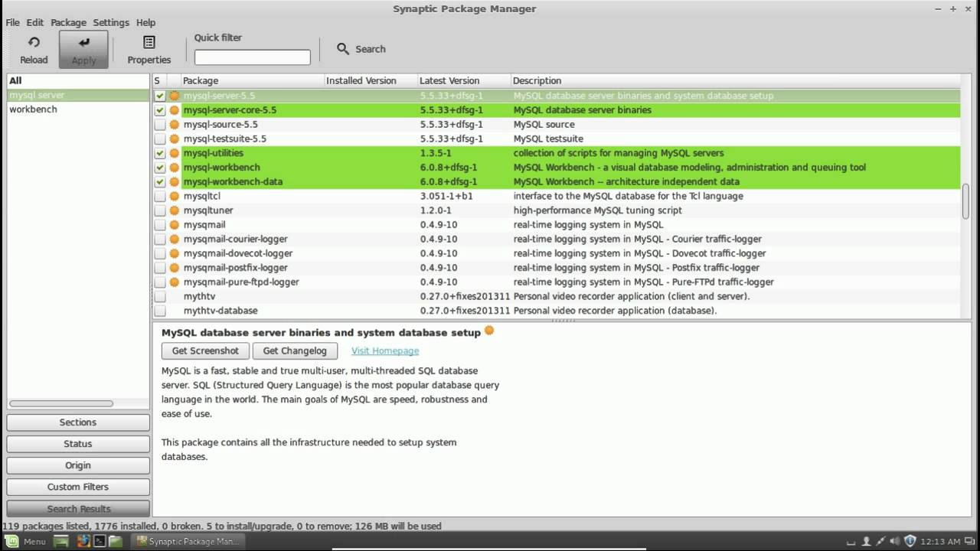Click the Get Screenshot button
980x551 pixels.
(205, 350)
